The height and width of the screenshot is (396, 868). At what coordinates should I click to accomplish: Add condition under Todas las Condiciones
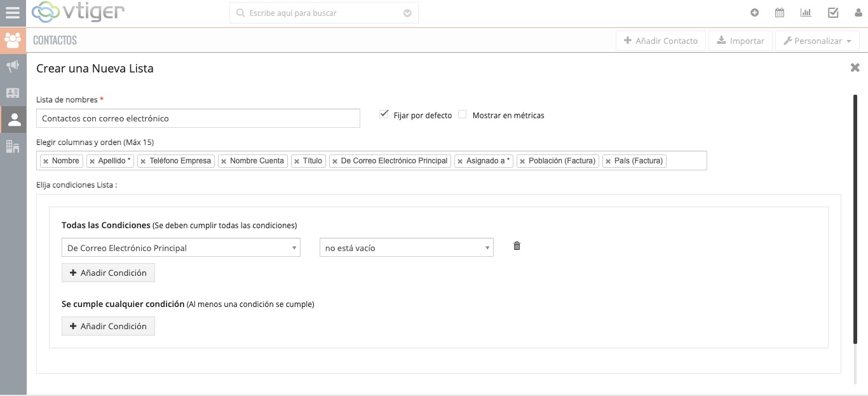108,273
